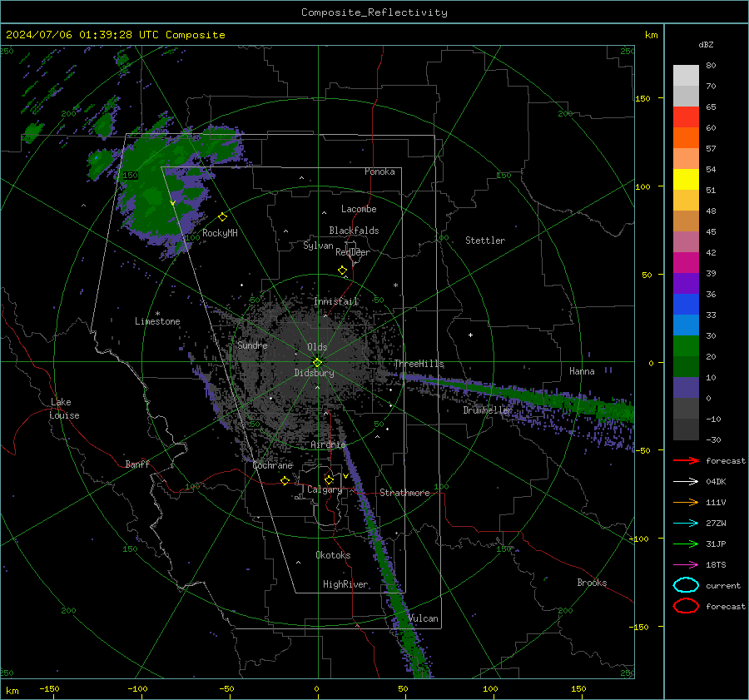Select the light blue 30-33 dBZ swatch
The width and height of the screenshot is (749, 700).
[x=686, y=325]
